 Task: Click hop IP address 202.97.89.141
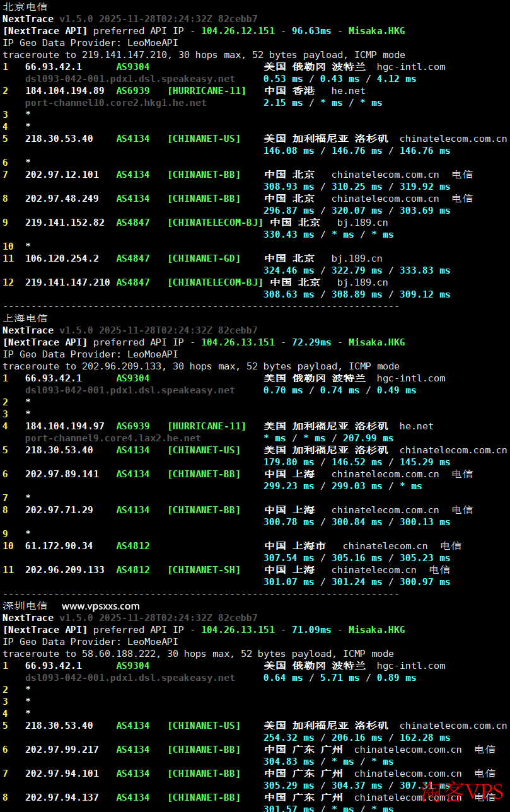[x=62, y=474]
